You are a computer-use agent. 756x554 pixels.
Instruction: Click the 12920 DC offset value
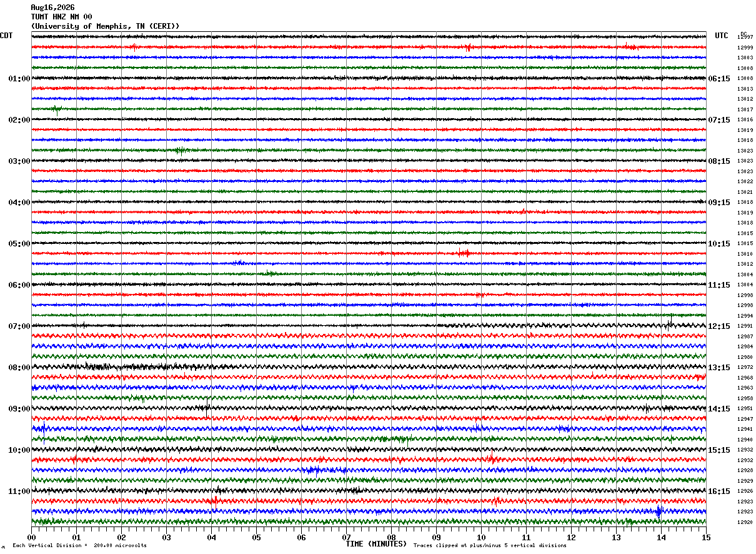[x=745, y=522]
